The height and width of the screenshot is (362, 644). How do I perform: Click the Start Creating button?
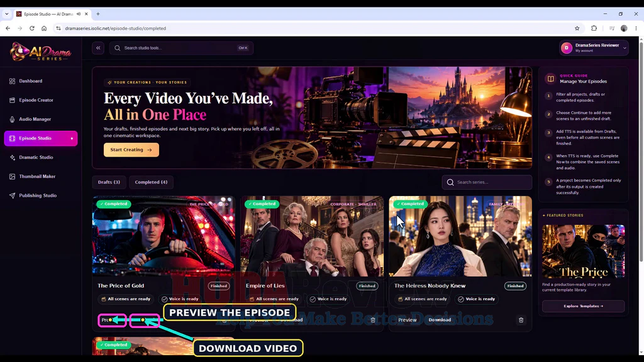pyautogui.click(x=131, y=150)
